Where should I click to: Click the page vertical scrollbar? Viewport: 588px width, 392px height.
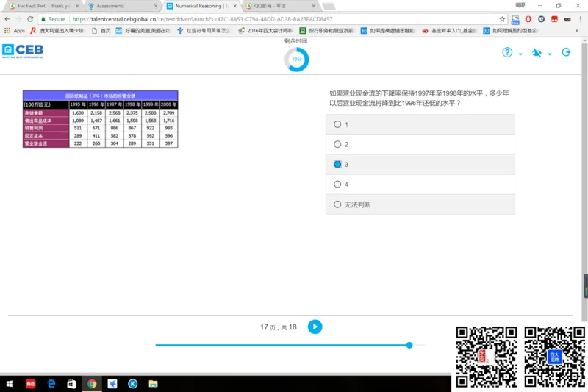click(x=584, y=180)
